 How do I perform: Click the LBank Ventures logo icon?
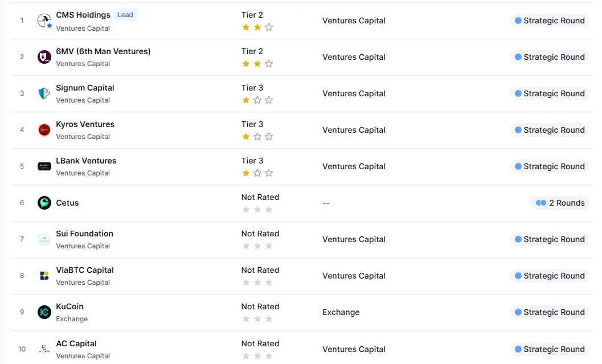(44, 166)
